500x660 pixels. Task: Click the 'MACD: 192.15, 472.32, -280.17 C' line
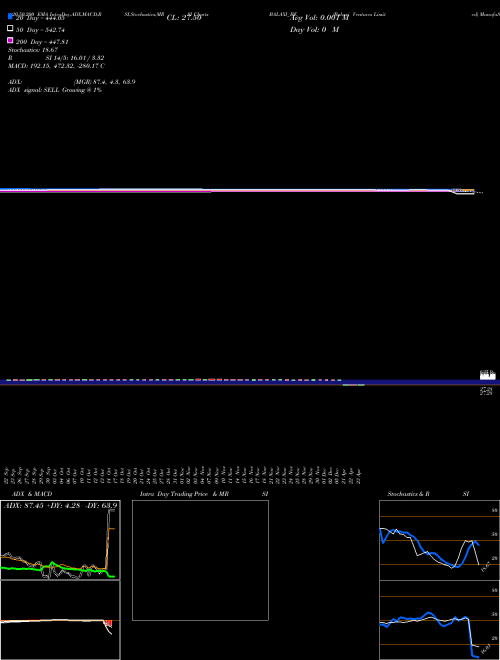click(x=56, y=66)
